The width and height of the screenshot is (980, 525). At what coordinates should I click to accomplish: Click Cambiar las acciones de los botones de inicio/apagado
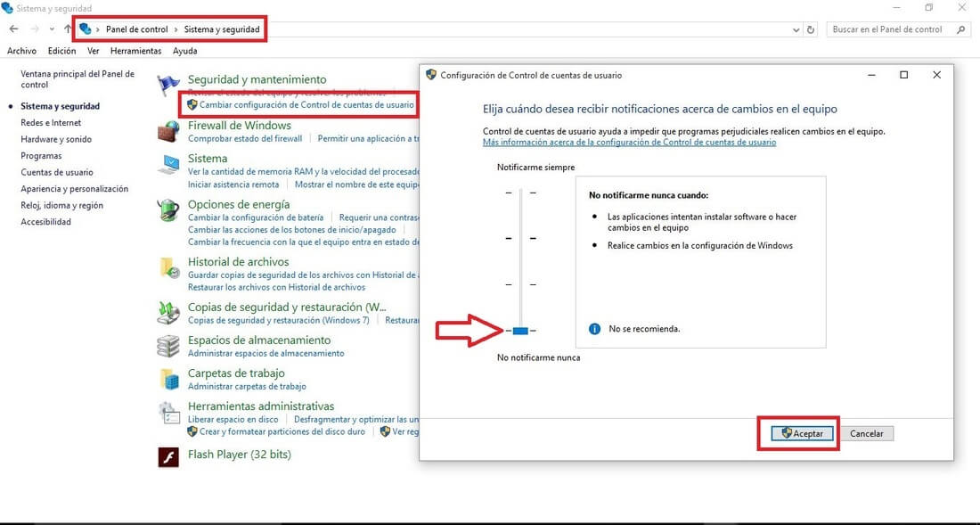click(x=292, y=229)
